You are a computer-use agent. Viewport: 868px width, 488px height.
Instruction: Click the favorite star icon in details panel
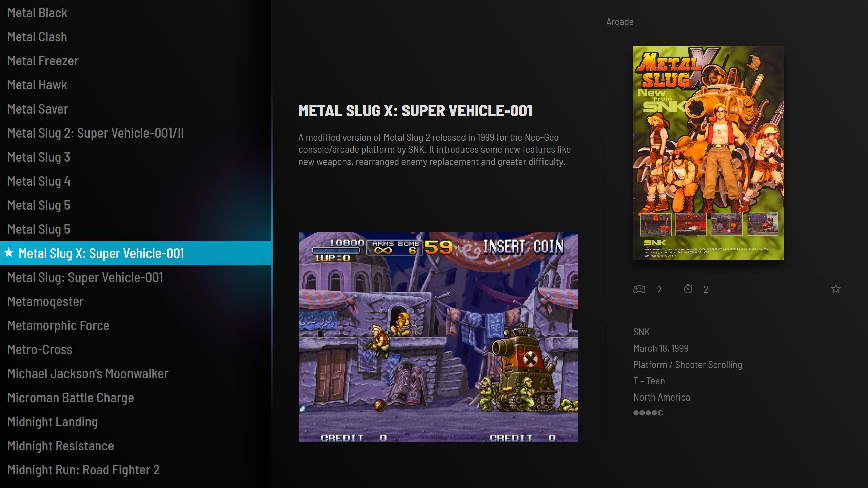[x=836, y=289]
